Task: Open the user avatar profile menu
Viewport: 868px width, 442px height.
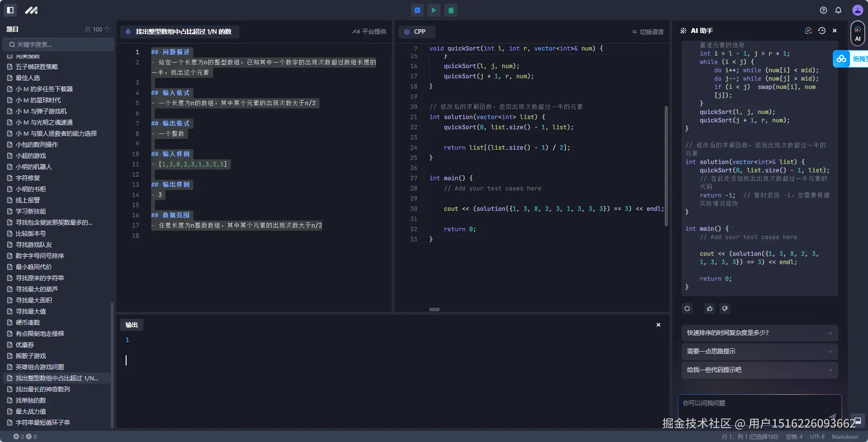Action: click(857, 10)
